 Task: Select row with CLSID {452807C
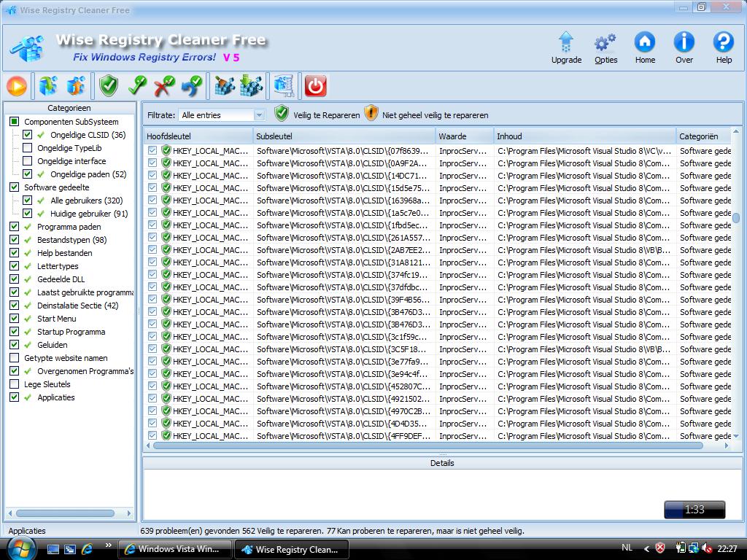click(437, 386)
